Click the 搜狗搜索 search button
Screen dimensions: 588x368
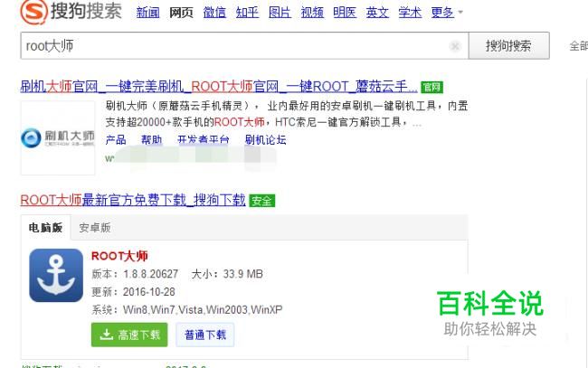tap(509, 46)
